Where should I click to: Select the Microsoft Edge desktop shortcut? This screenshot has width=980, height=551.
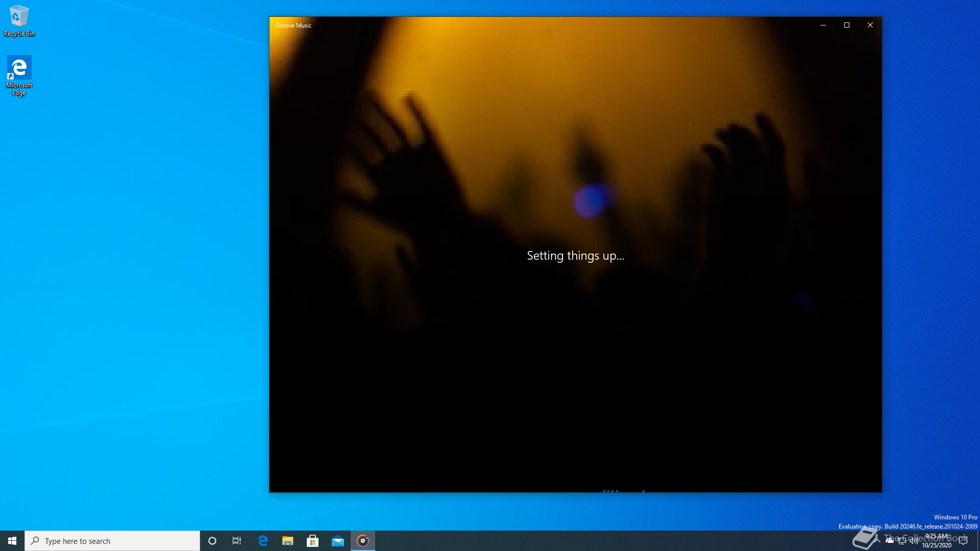(x=19, y=76)
